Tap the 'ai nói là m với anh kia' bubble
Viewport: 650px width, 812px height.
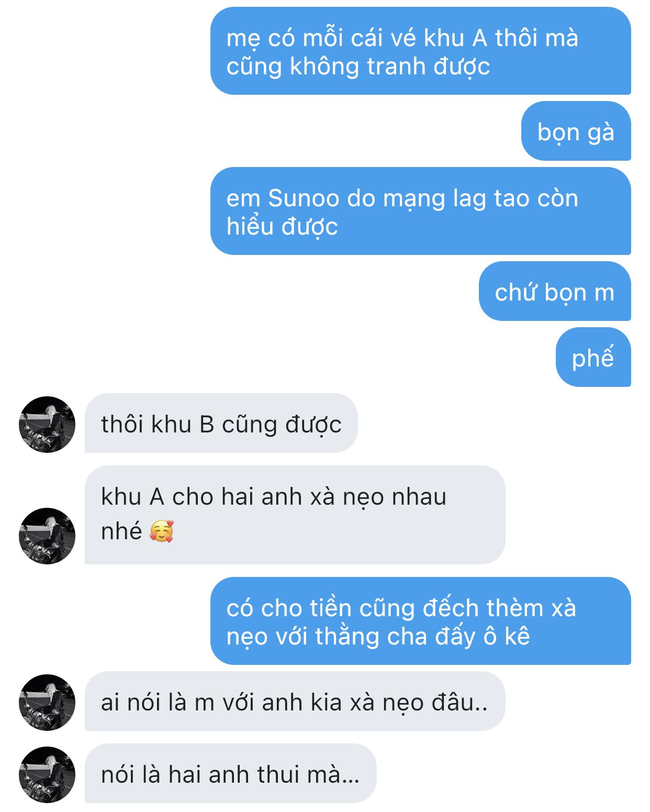click(295, 701)
